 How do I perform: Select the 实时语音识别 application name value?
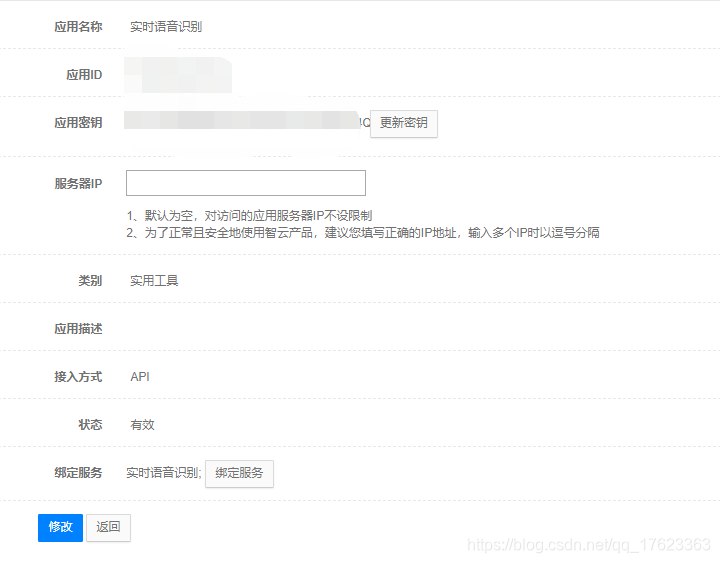pyautogui.click(x=166, y=27)
